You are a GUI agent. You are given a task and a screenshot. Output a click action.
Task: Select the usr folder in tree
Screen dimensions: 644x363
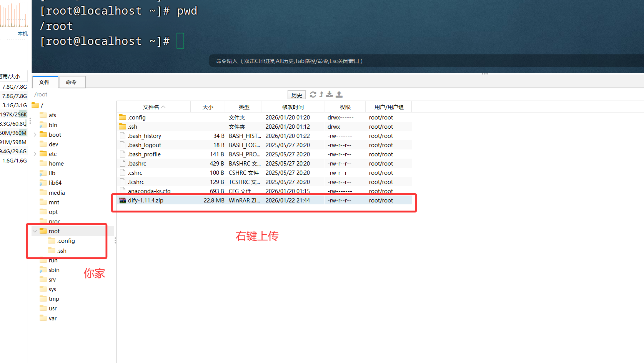click(x=48, y=308)
